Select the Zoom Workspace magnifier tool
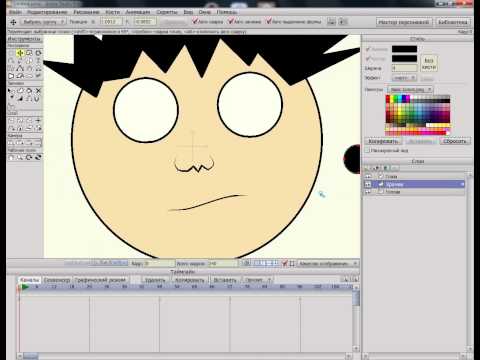The height and width of the screenshot is (360, 480). coord(20,157)
